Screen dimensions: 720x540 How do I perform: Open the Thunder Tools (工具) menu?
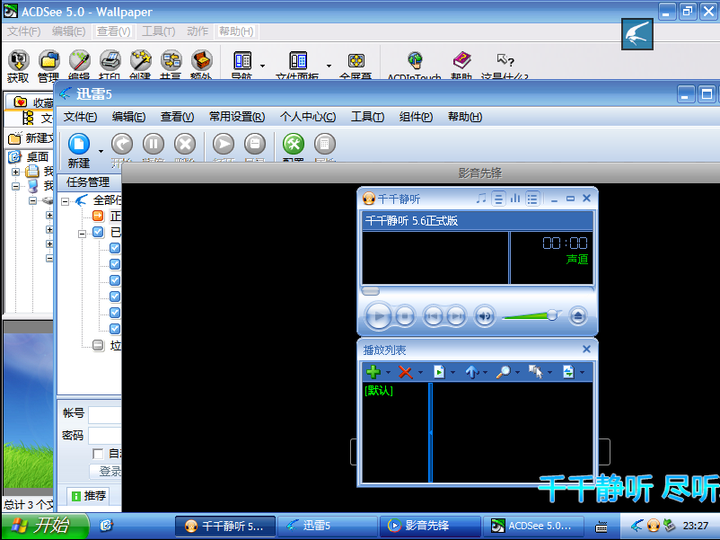[x=367, y=117]
